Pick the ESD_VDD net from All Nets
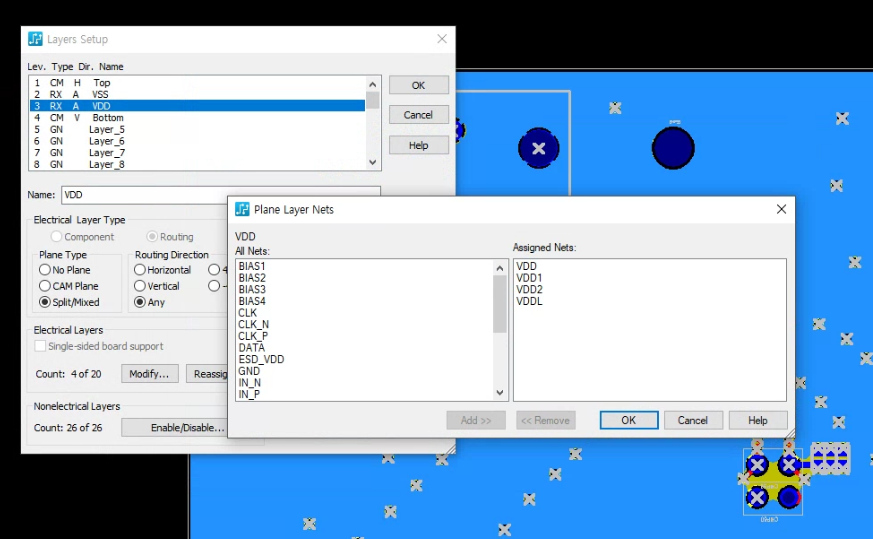This screenshot has height=539, width=873. tap(261, 359)
